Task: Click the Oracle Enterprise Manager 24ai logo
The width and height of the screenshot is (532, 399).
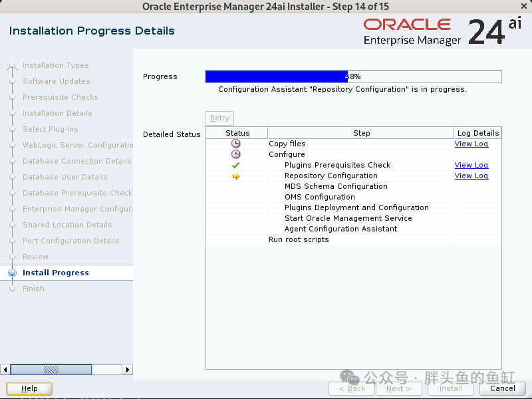Action: click(442, 31)
